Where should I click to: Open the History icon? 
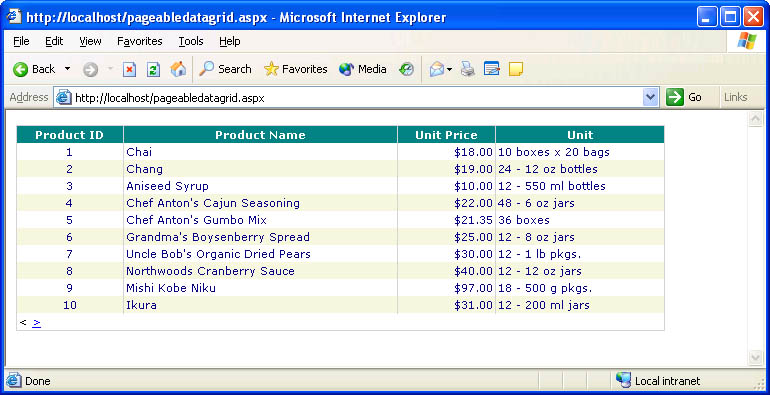406,69
